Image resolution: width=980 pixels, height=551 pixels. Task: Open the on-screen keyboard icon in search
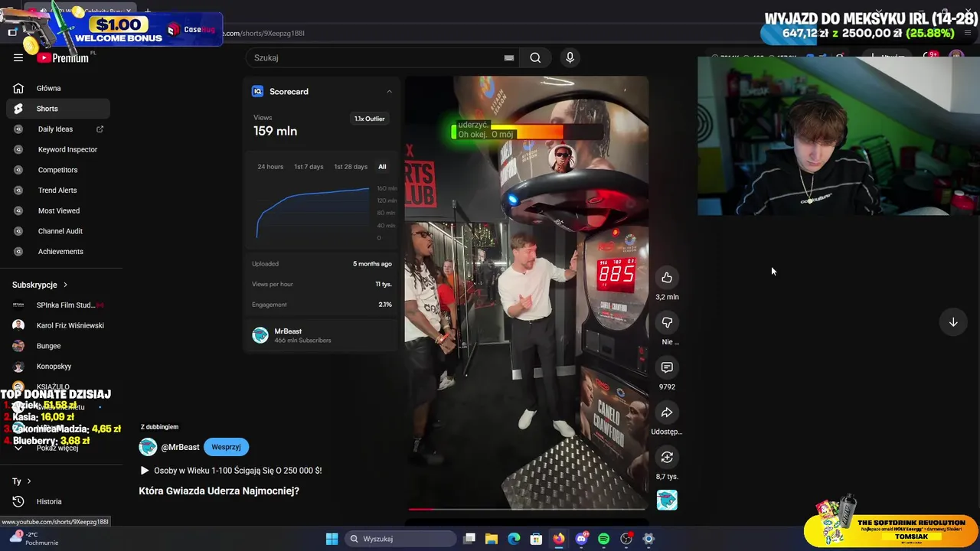pyautogui.click(x=509, y=57)
